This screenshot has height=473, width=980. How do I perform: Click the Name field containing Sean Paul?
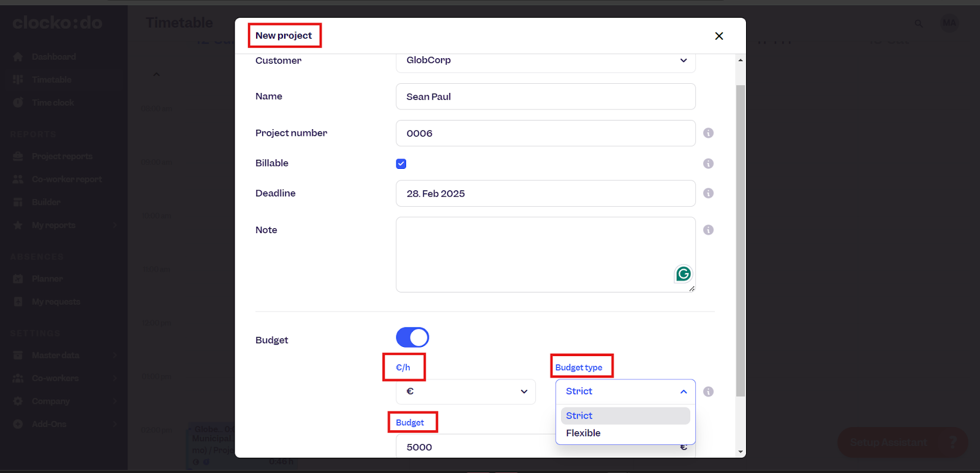click(x=545, y=97)
